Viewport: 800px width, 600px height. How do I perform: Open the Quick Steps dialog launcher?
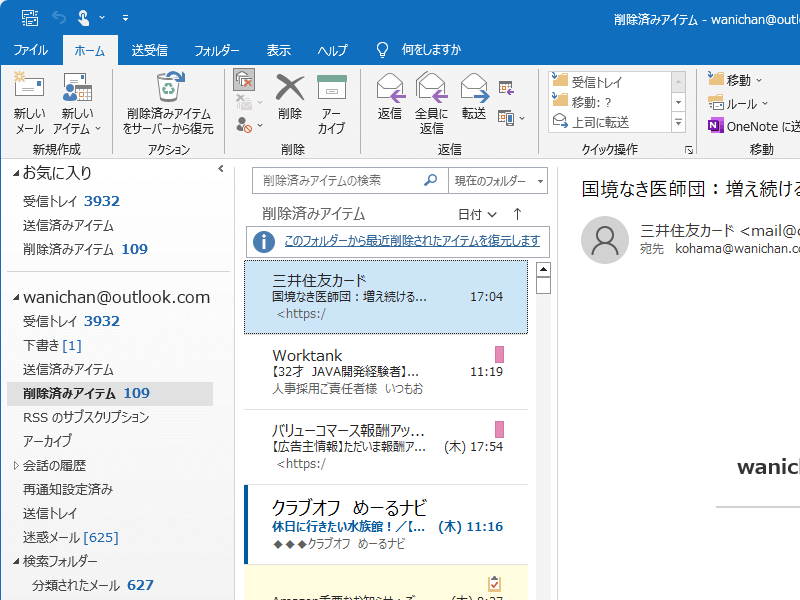pyautogui.click(x=689, y=149)
